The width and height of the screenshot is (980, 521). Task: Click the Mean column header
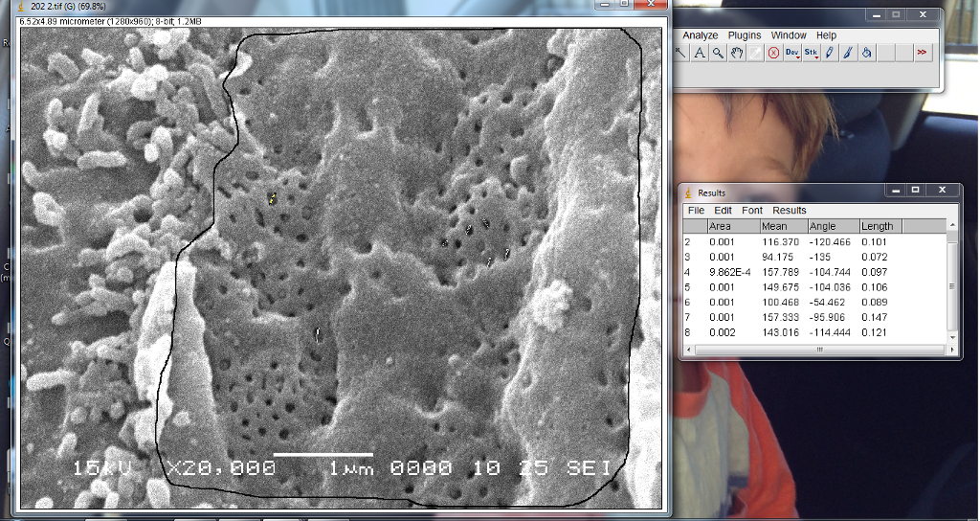[783, 226]
